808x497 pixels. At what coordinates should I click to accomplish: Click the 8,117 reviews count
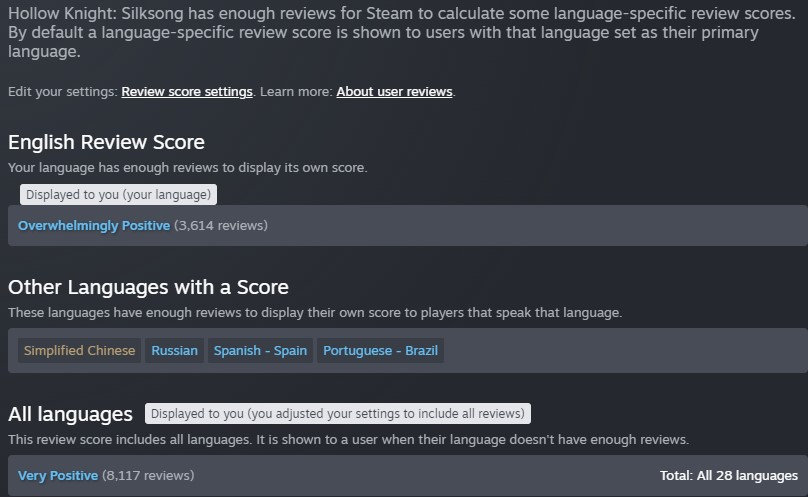[x=148, y=476]
